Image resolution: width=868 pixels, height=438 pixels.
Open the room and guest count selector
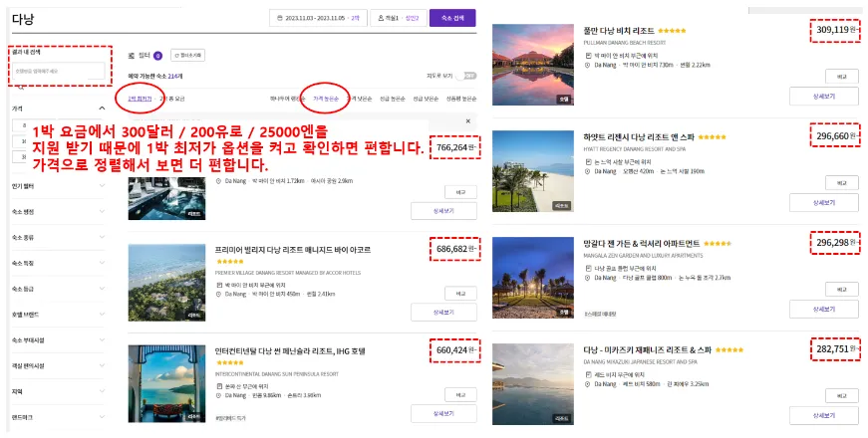[x=398, y=18]
